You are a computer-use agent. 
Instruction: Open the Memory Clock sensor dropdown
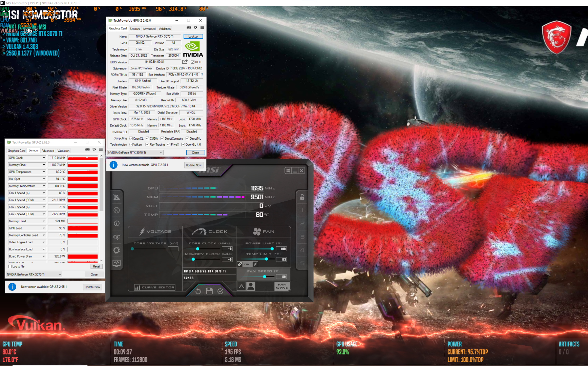[x=44, y=165]
